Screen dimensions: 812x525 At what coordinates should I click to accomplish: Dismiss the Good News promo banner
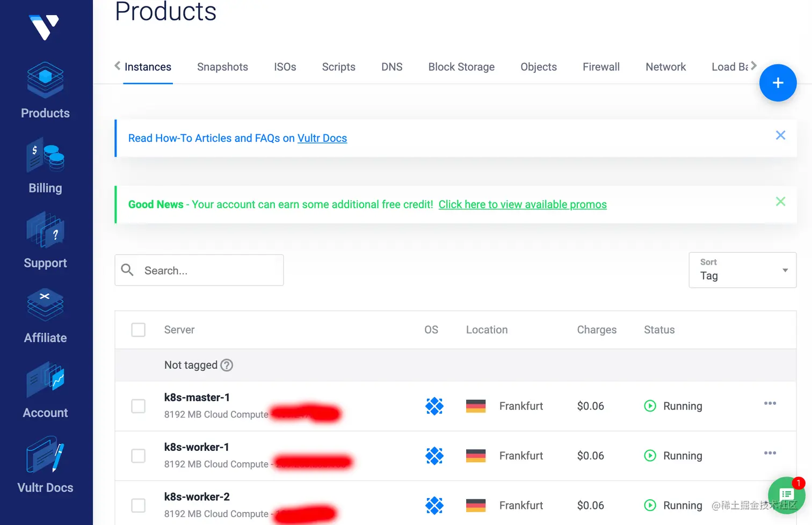[x=781, y=201]
